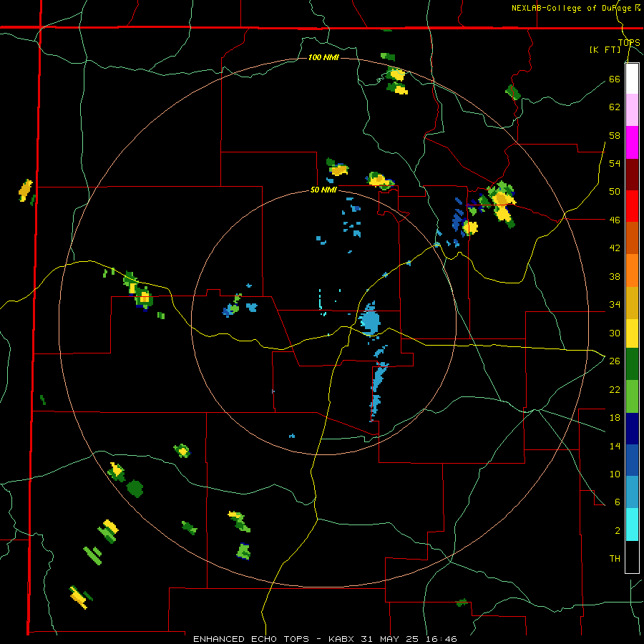The image size is (644, 644).
Task: Click the medium blue 10-14 legend swatch
Action: tap(632, 460)
